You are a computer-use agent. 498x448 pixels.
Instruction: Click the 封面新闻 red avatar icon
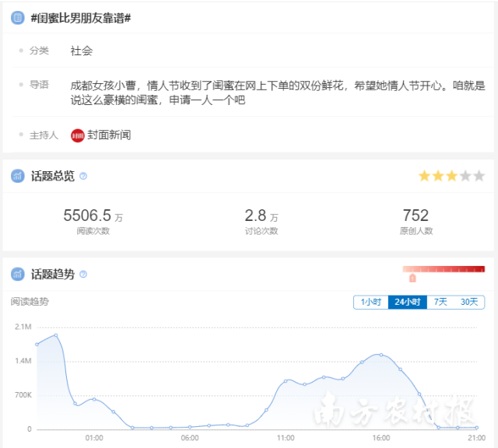(78, 135)
